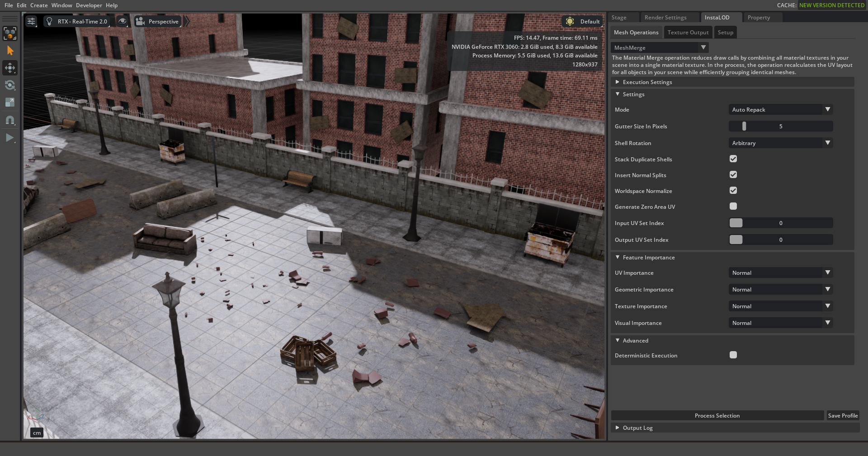Open the MeshMerge operation dropdown

coord(660,47)
